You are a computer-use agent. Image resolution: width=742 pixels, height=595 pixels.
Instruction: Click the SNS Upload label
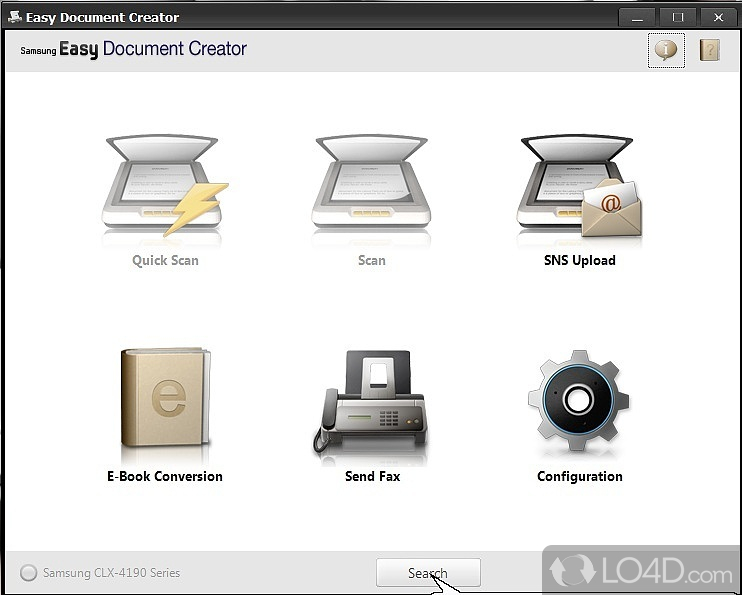tap(580, 260)
